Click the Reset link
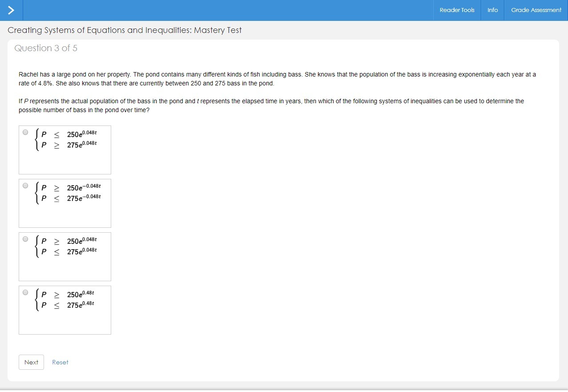 [x=60, y=362]
